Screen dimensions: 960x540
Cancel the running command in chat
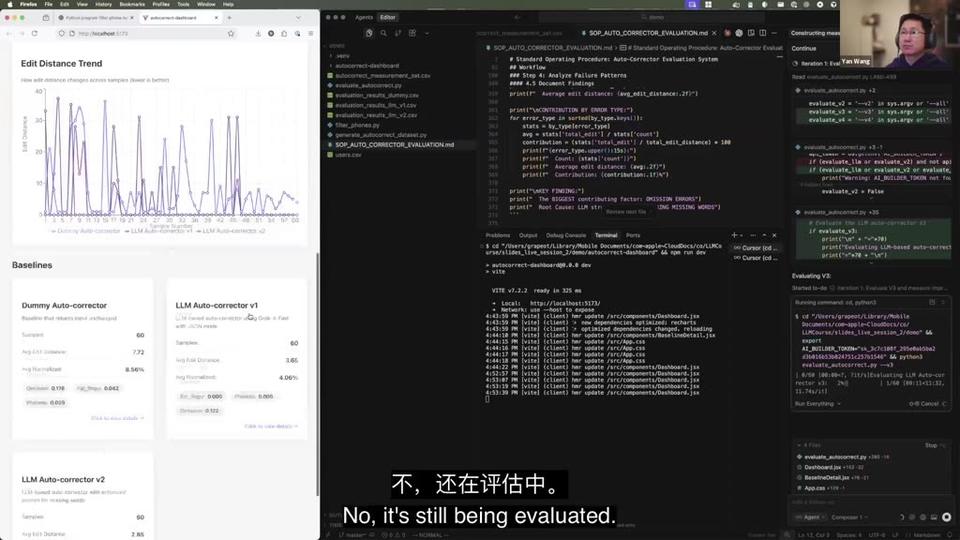[x=928, y=403]
